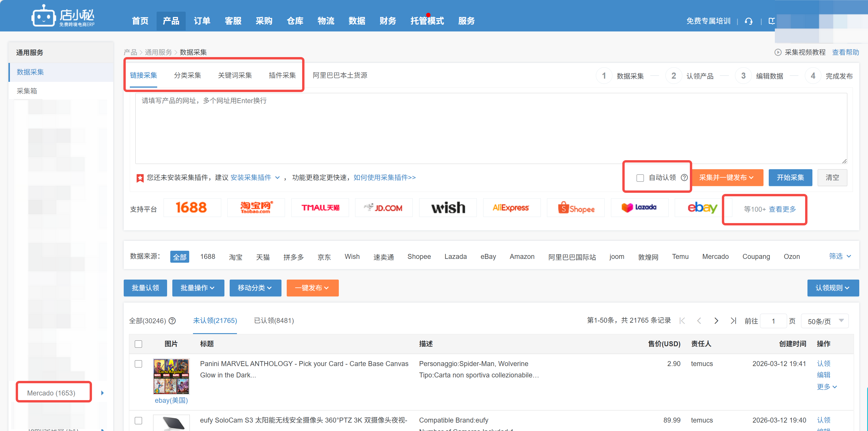Click the red plugin warning star icon
This screenshot has height=431, width=868.
tap(140, 178)
